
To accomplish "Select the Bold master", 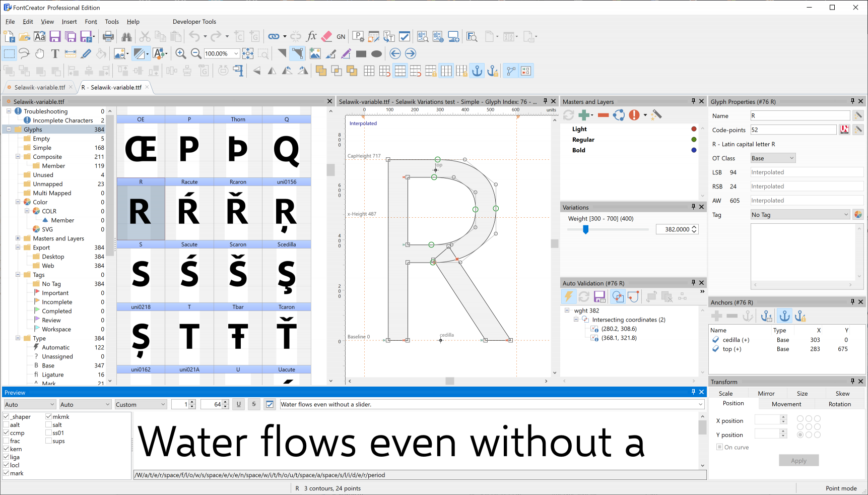I will [x=579, y=150].
